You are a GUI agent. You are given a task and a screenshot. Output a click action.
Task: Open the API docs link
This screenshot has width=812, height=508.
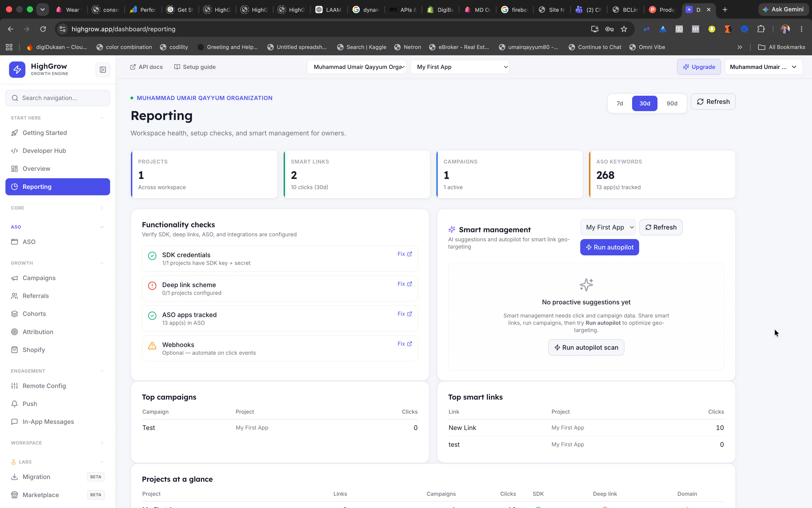point(146,67)
